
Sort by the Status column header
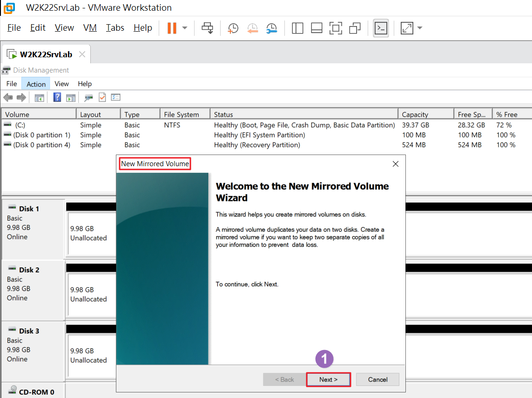coord(304,115)
